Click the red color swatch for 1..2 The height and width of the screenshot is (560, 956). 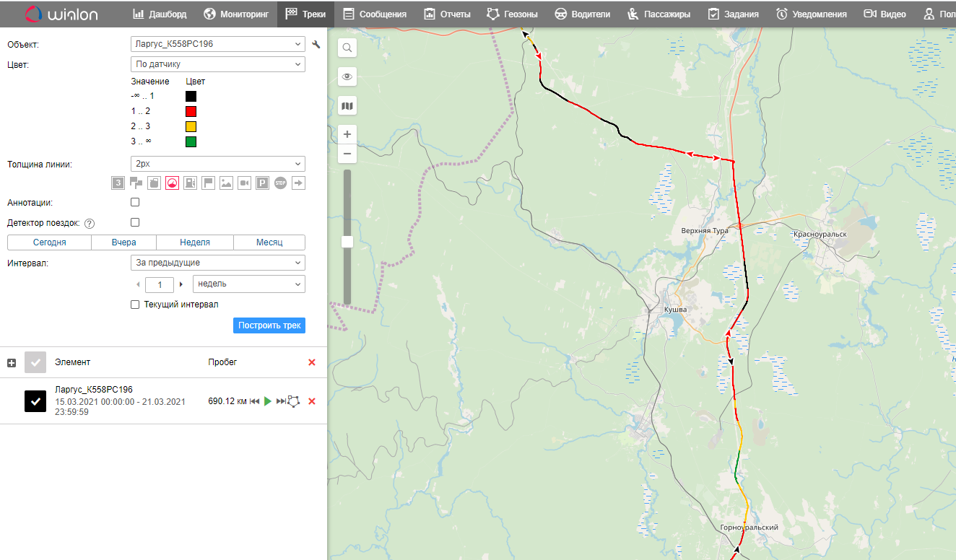tap(191, 111)
